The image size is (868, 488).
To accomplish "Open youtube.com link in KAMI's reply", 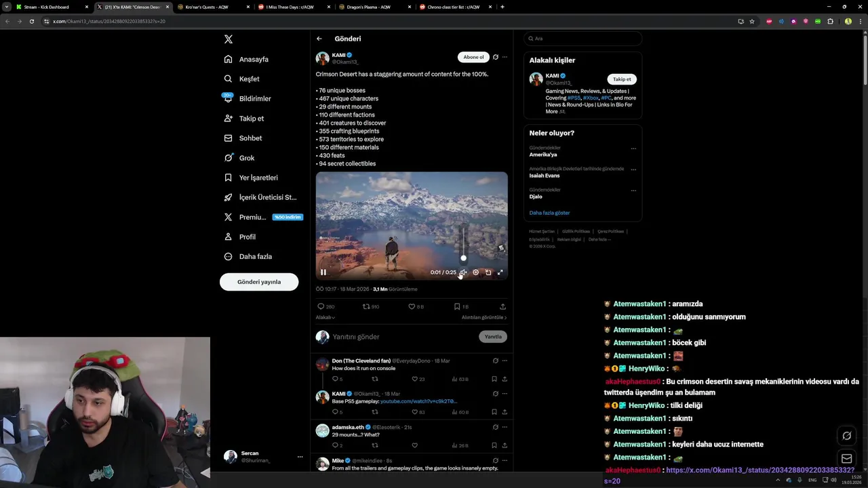I will 418,401.
